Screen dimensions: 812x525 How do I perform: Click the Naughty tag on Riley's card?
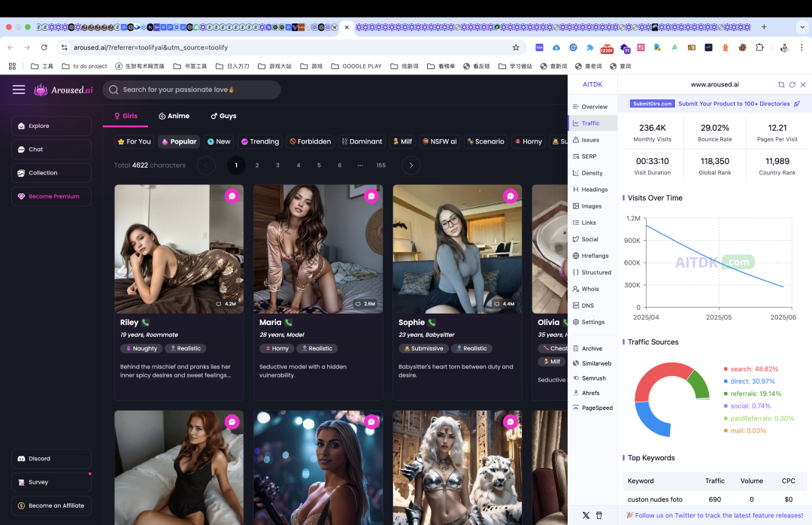point(141,348)
